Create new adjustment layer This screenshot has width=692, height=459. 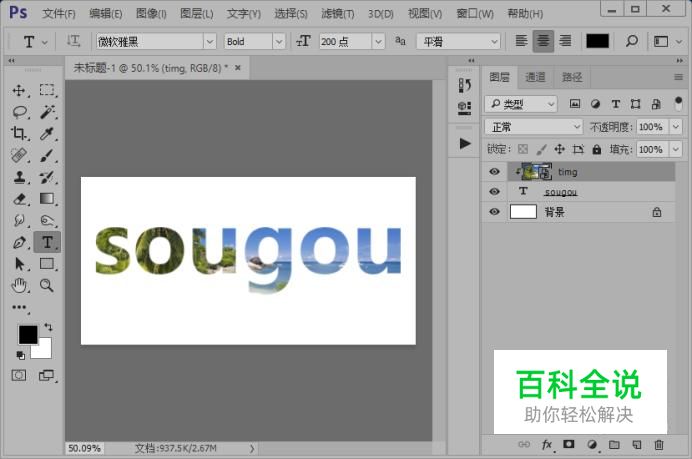pos(592,444)
